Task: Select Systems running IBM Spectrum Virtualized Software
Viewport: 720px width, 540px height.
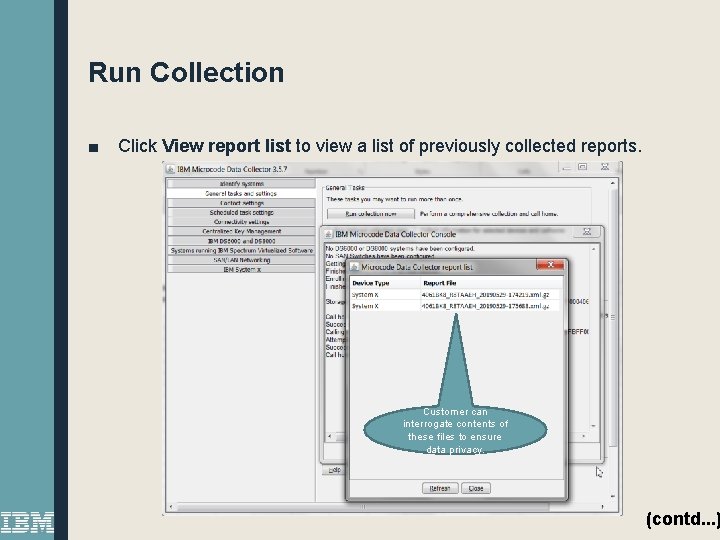Action: click(242, 251)
